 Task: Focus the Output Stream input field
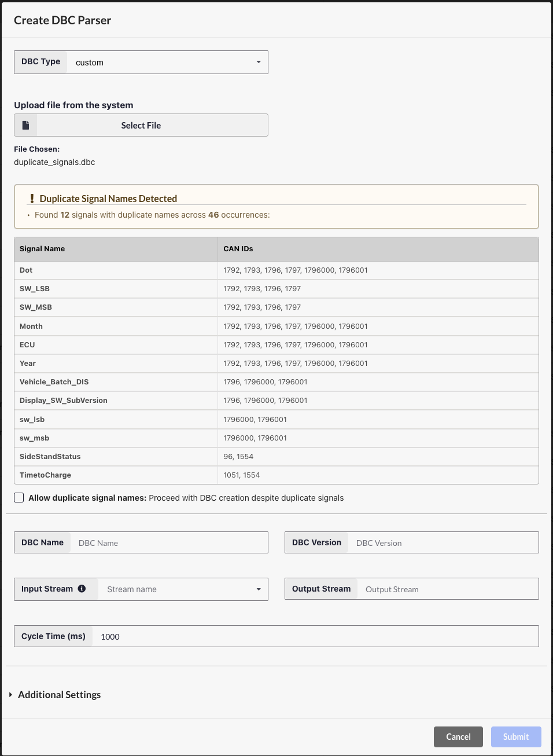pos(448,589)
